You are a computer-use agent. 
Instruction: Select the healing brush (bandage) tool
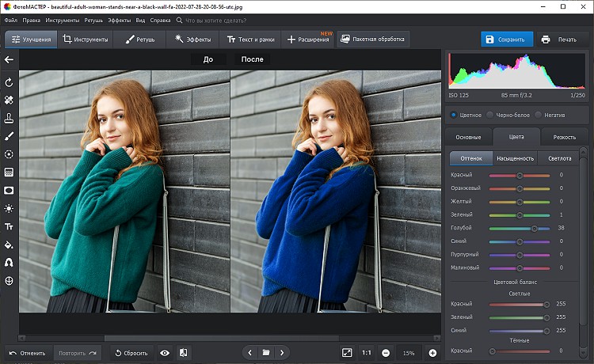point(9,100)
